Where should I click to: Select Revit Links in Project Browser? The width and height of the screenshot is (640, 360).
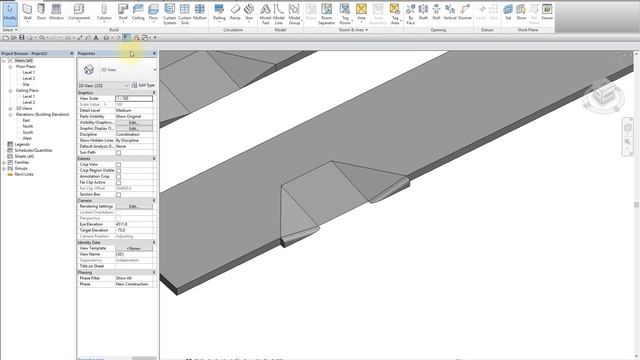tap(24, 174)
